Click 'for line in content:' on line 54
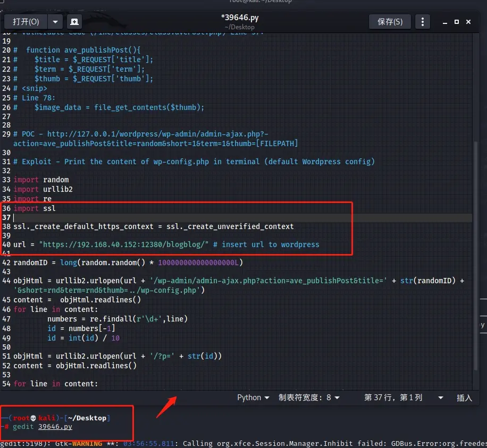487x448 pixels. (56, 384)
